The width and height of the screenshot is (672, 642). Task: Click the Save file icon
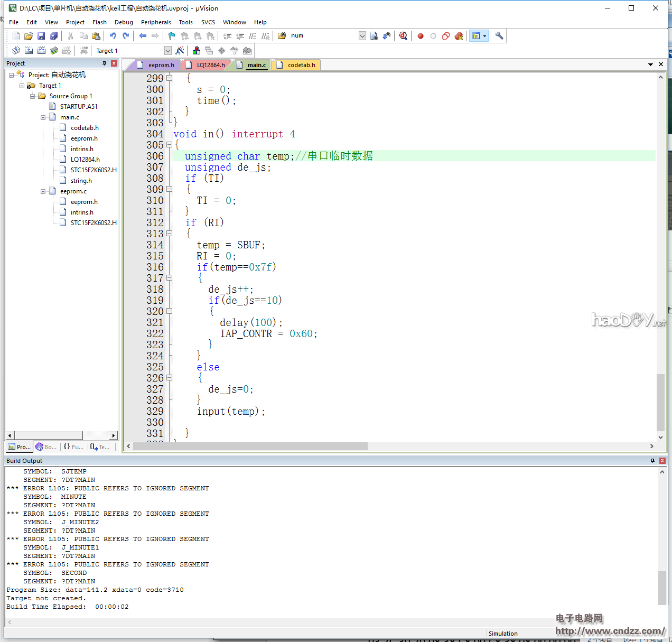point(41,36)
